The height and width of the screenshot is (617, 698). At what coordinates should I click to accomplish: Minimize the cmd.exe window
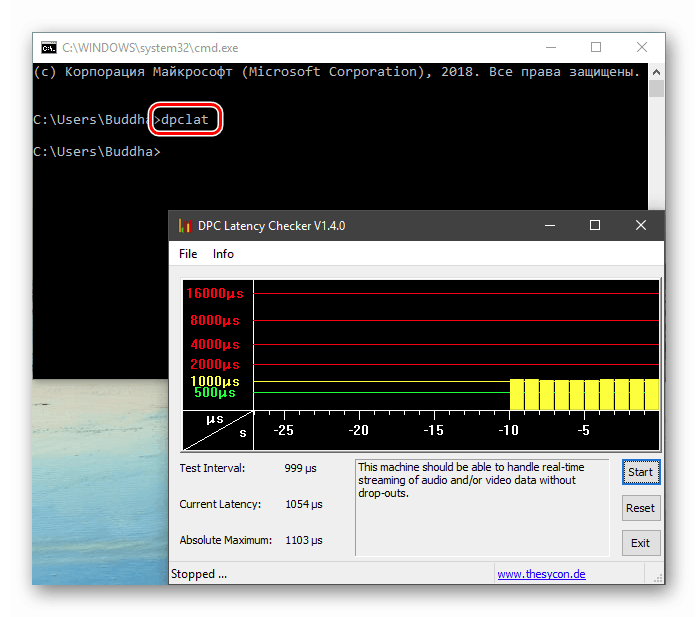tap(551, 47)
